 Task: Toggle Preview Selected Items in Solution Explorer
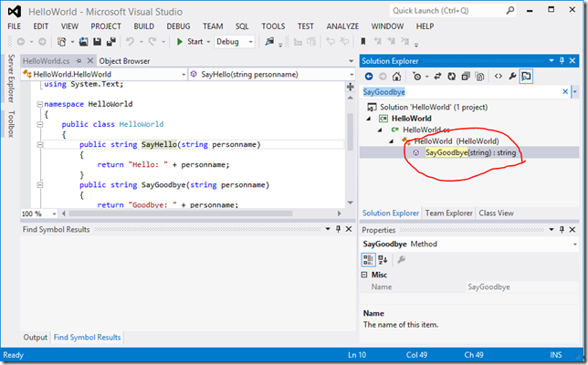coord(526,77)
